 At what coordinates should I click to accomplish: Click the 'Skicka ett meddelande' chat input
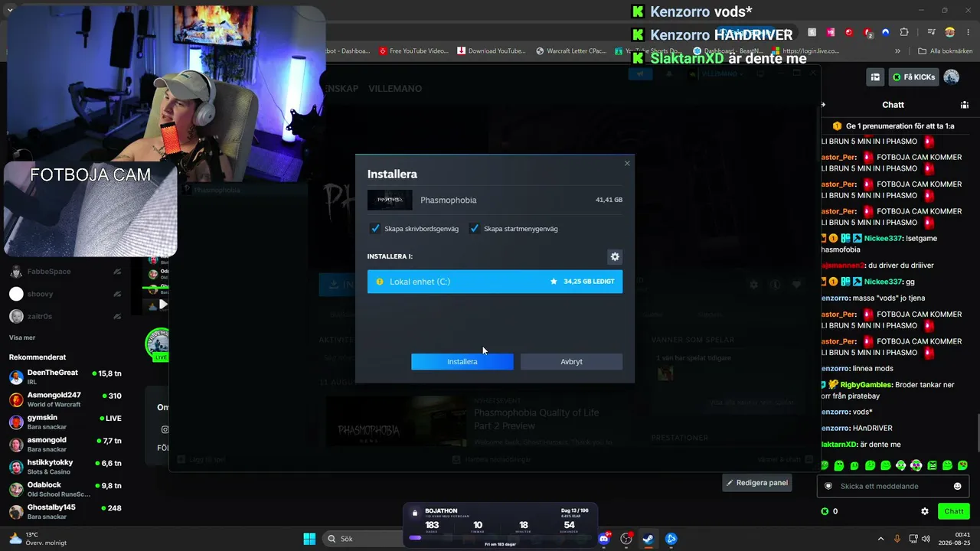tap(893, 486)
